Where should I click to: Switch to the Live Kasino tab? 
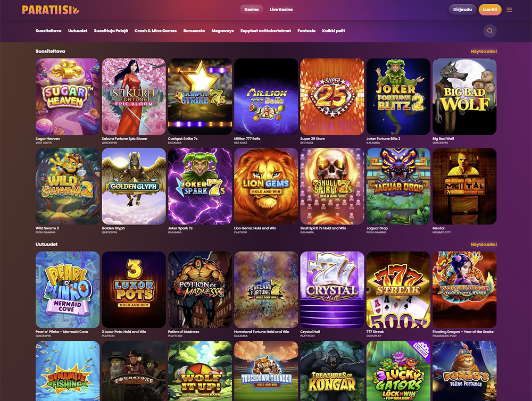[281, 10]
